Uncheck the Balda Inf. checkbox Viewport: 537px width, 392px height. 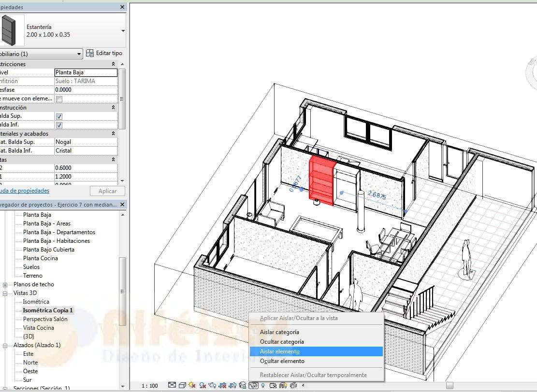pos(59,125)
